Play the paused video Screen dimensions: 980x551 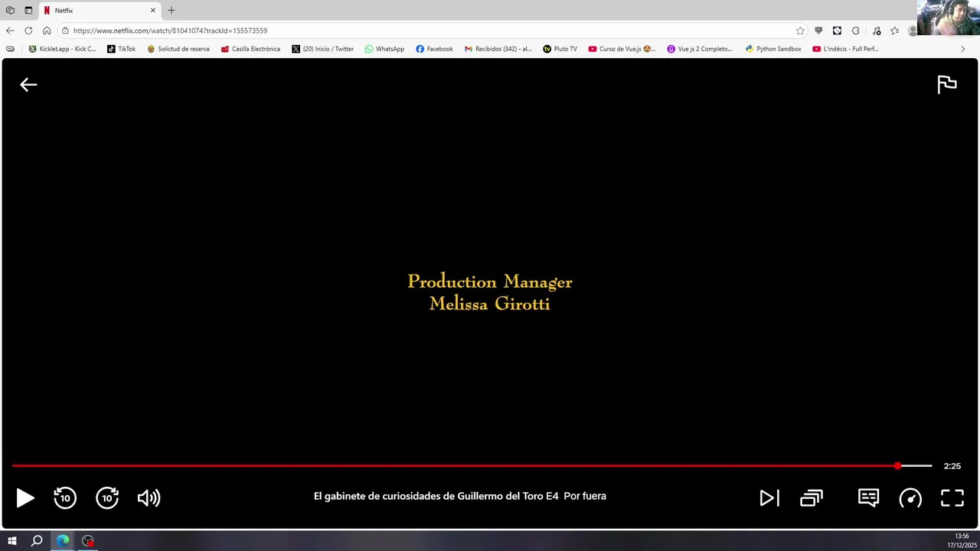24,498
